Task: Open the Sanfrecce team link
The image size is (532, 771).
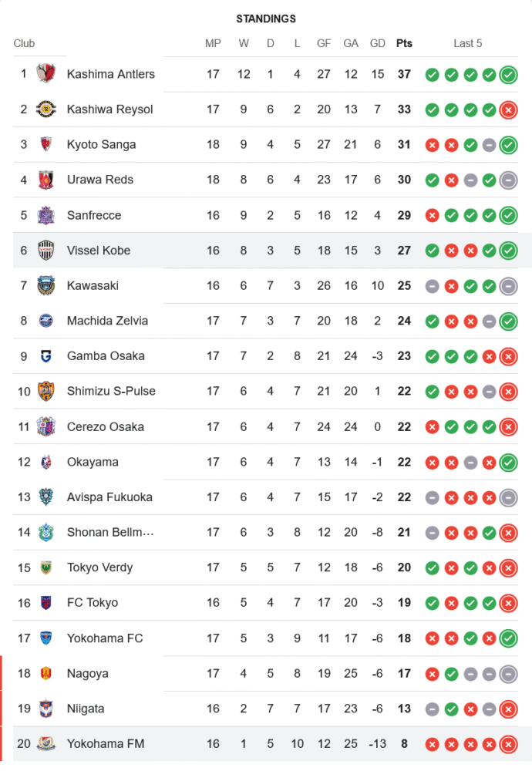Action: (x=94, y=215)
